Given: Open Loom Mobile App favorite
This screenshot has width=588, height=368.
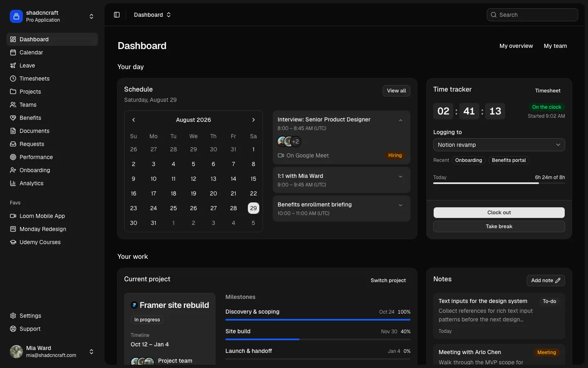Looking at the screenshot, I should tap(52, 216).
